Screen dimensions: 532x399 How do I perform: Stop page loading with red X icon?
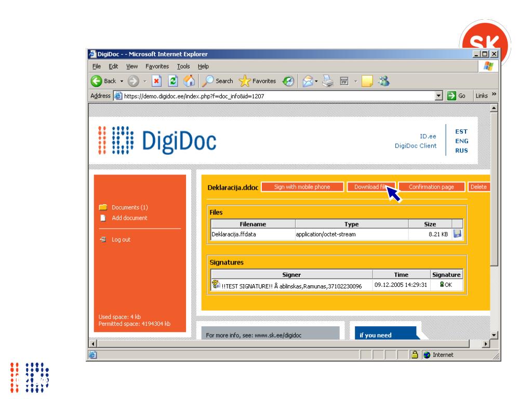pos(156,81)
